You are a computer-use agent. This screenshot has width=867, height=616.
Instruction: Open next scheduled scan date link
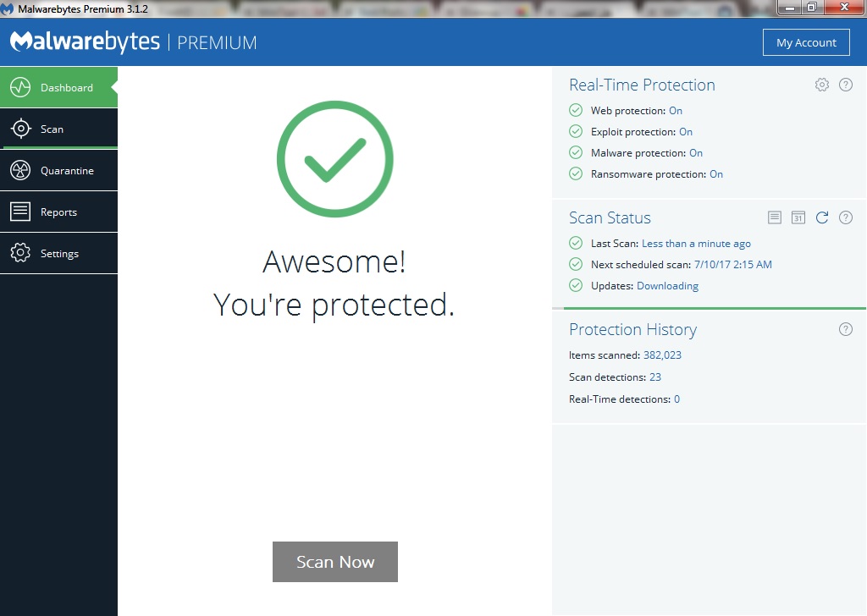(x=733, y=265)
